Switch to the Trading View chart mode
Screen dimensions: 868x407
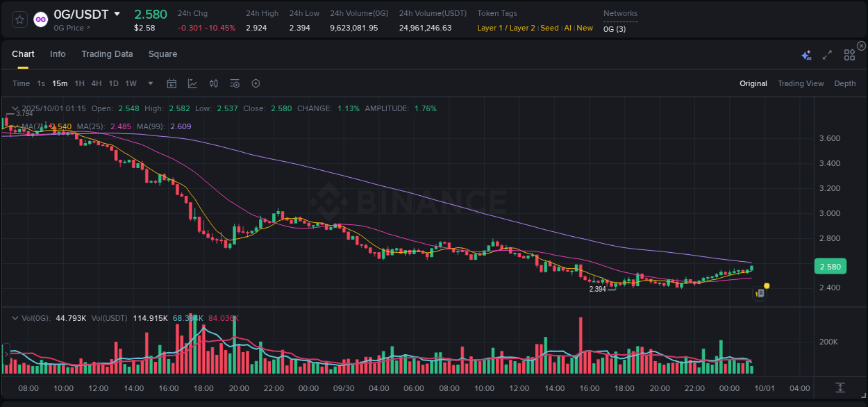pos(800,83)
